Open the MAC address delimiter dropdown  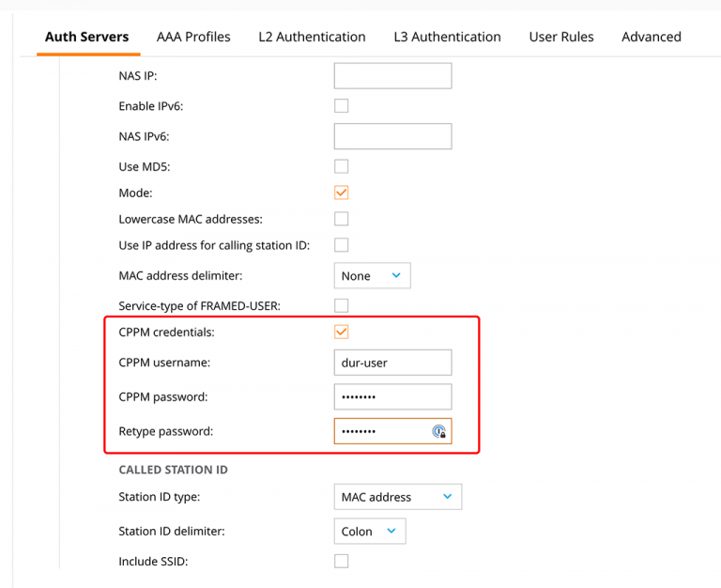(372, 275)
